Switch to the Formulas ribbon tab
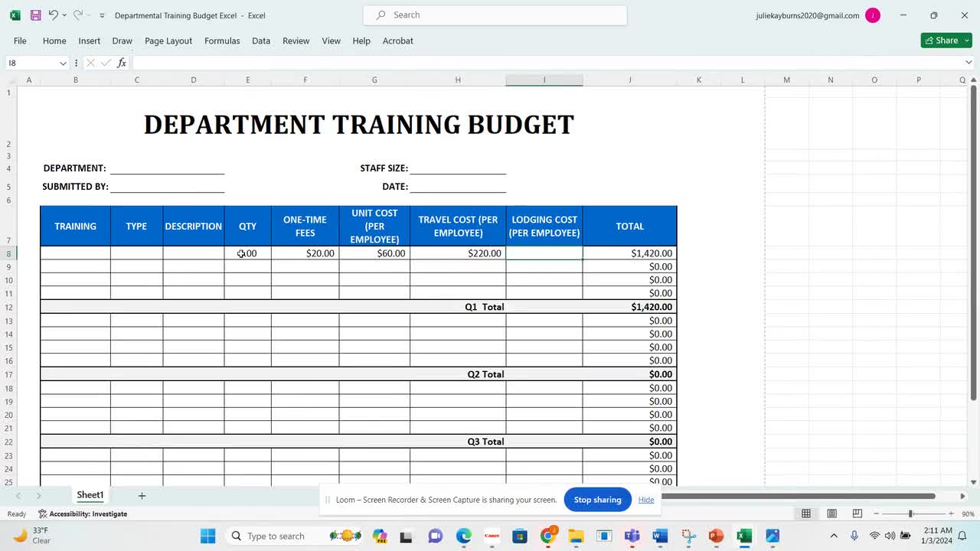The image size is (980, 551). [x=222, y=41]
